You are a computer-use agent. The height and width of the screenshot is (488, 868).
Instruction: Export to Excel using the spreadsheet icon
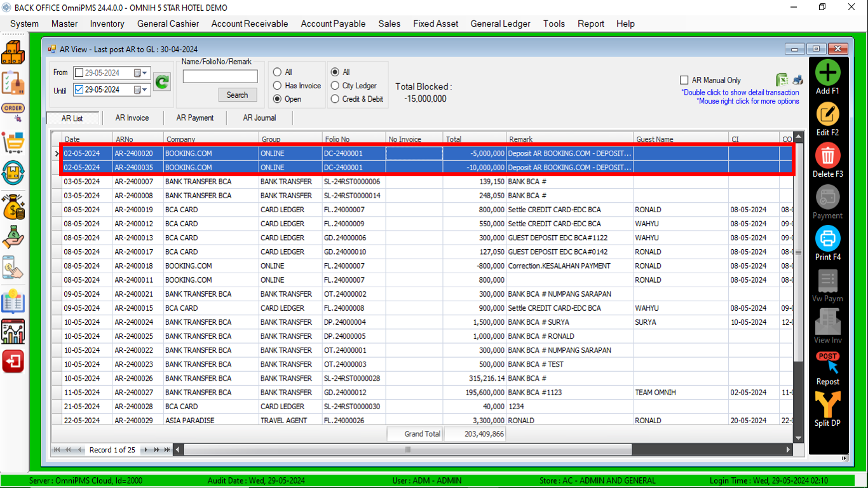coord(782,80)
